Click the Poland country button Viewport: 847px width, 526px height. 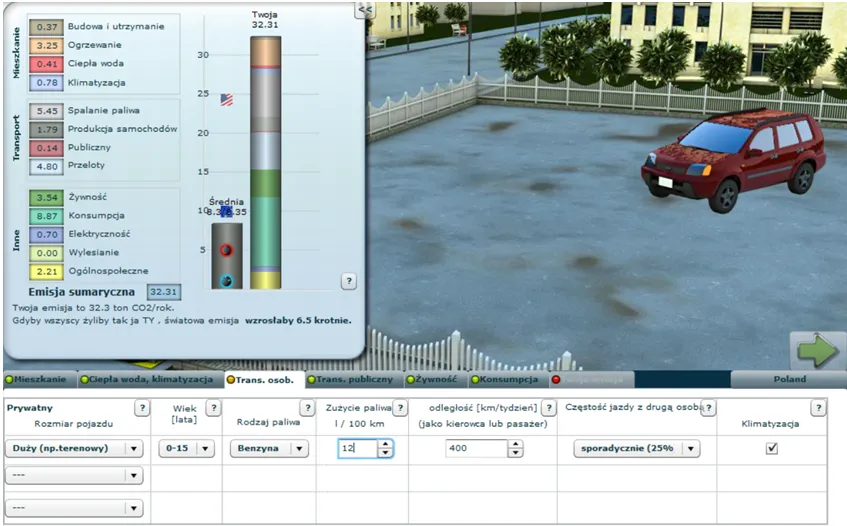click(x=789, y=379)
